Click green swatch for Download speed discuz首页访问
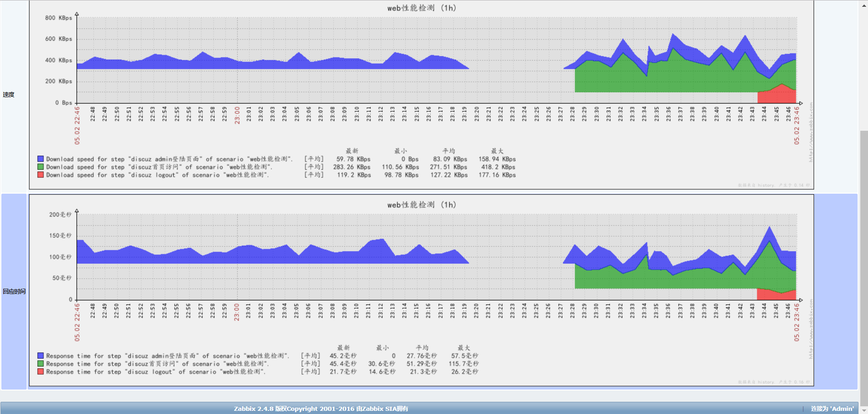Screen dimensions: 868x414 41,167
